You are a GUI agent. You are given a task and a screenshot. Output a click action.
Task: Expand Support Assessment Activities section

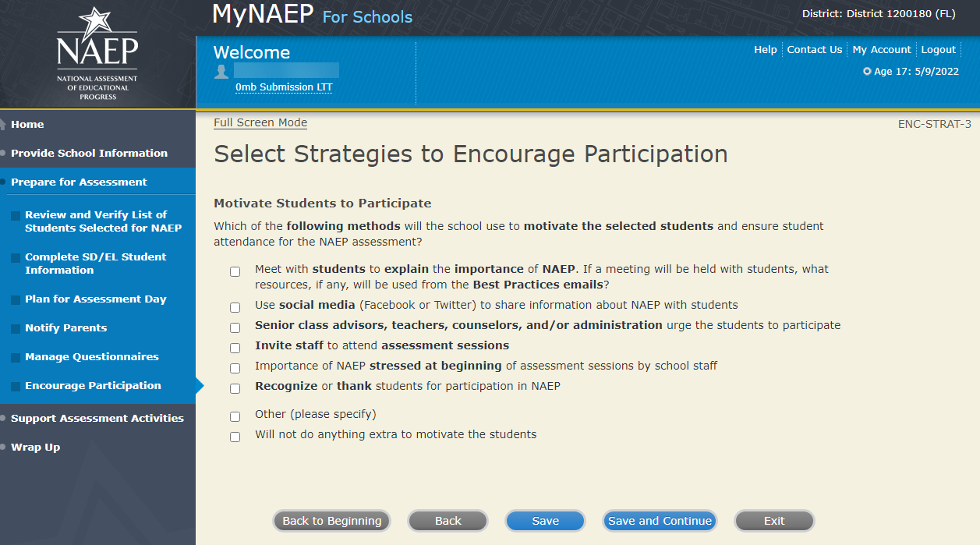pos(97,419)
